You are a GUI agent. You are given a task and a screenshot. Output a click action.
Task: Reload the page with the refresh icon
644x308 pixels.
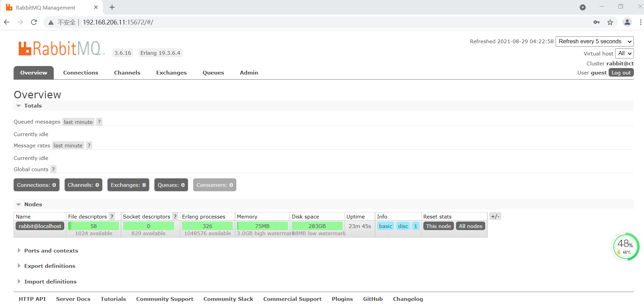[x=34, y=22]
